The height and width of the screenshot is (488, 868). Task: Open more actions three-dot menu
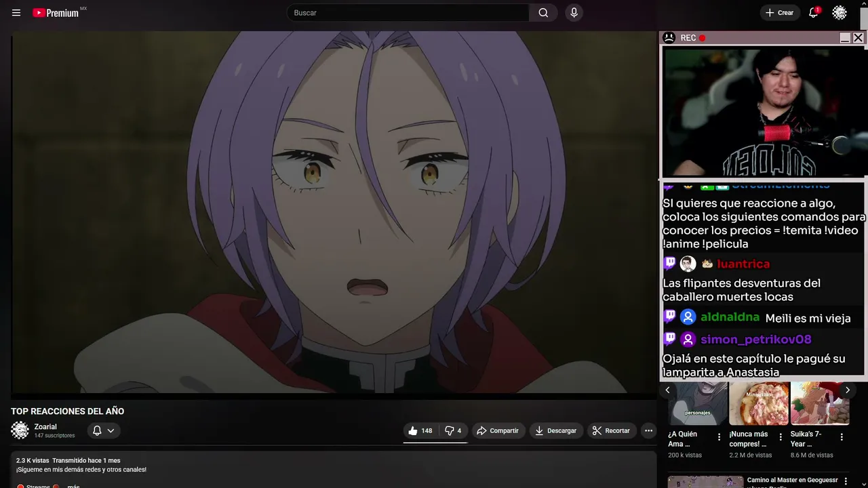click(648, 430)
